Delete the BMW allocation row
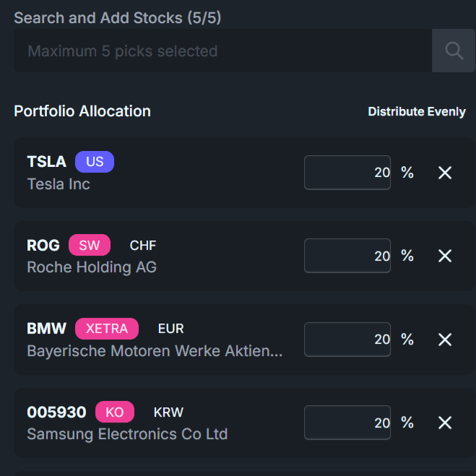 point(445,339)
